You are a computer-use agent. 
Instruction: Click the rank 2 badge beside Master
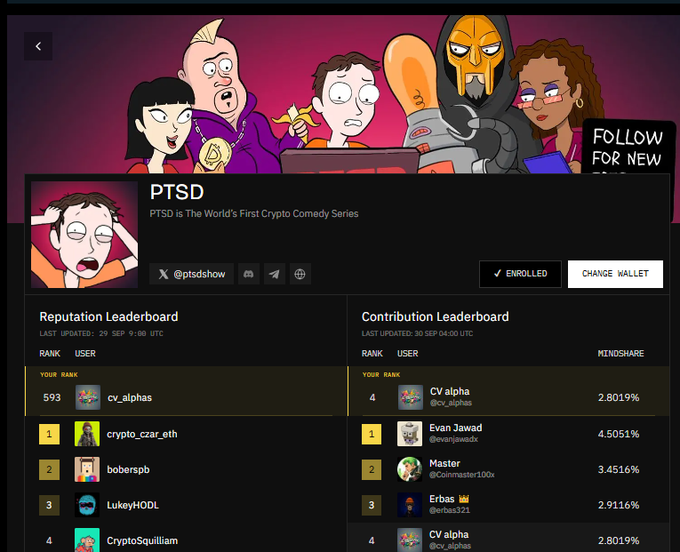click(x=372, y=470)
